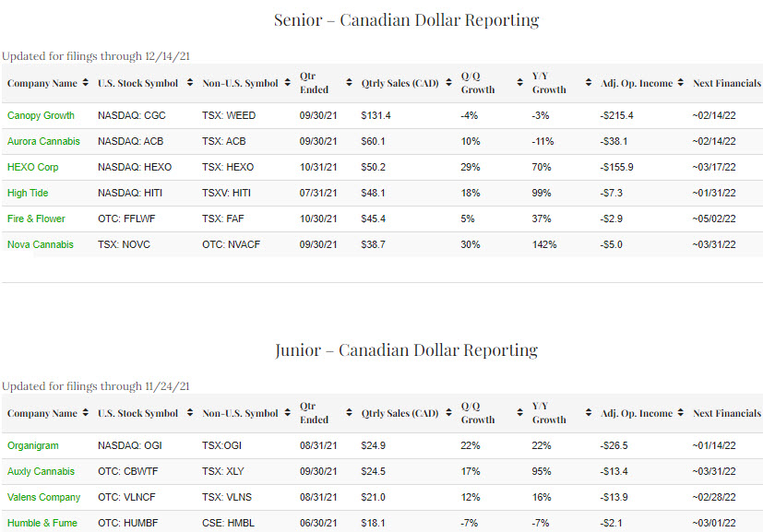
Task: Click sort icon beside Senior U.S. Stock Symbol
Action: (190, 83)
